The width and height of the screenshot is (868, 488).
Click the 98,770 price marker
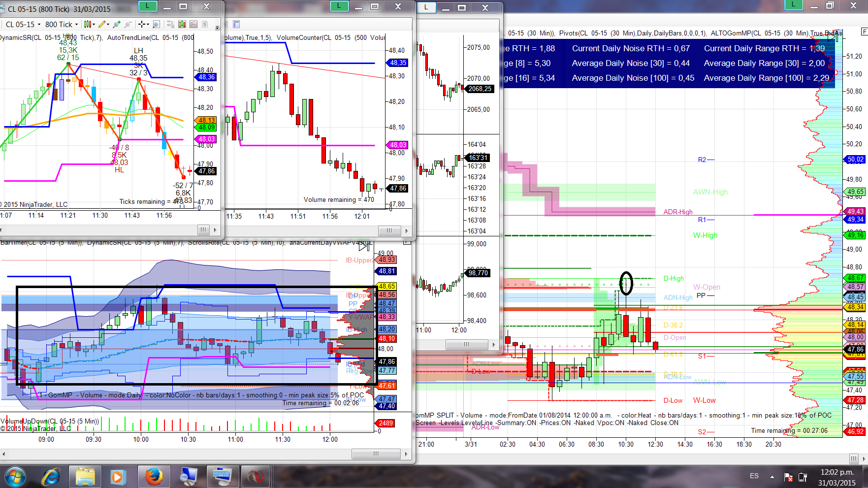pyautogui.click(x=478, y=273)
